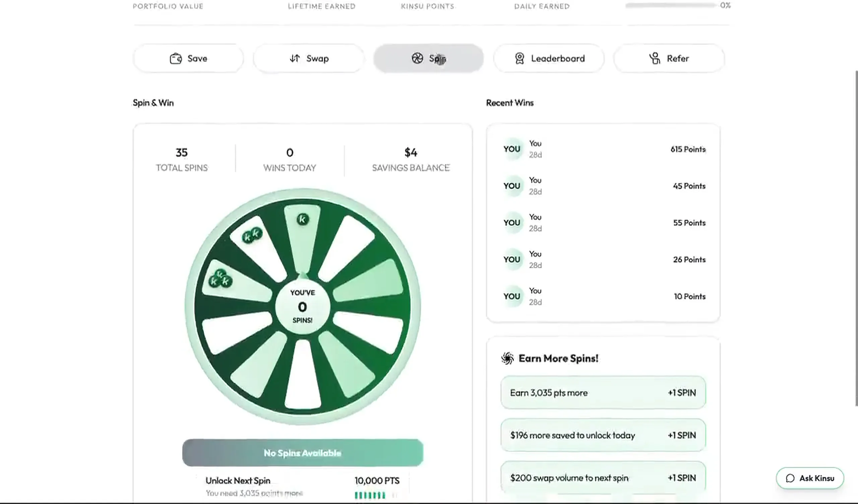The height and width of the screenshot is (504, 858).
Task: Click the swirl icon beside Earn More Spins
Action: pyautogui.click(x=507, y=358)
